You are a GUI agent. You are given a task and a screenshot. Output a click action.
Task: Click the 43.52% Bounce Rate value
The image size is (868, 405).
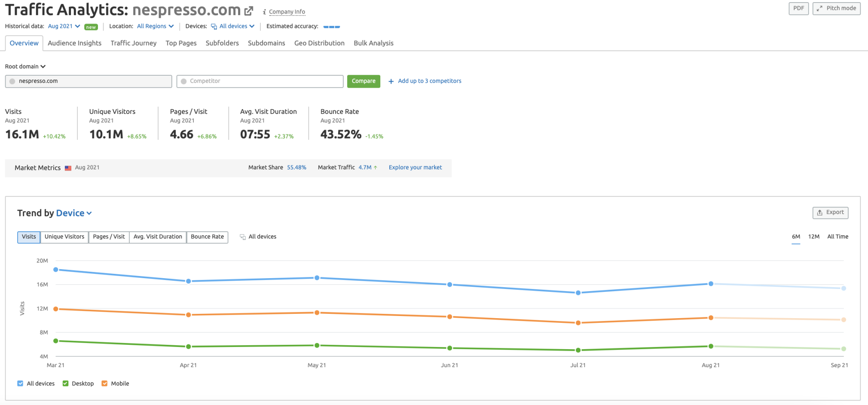pyautogui.click(x=341, y=135)
